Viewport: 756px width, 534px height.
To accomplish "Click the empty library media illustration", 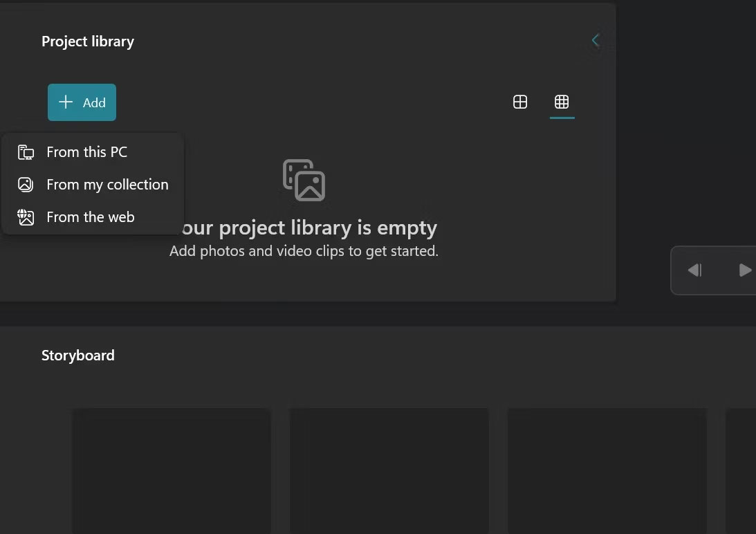I will pos(304,180).
